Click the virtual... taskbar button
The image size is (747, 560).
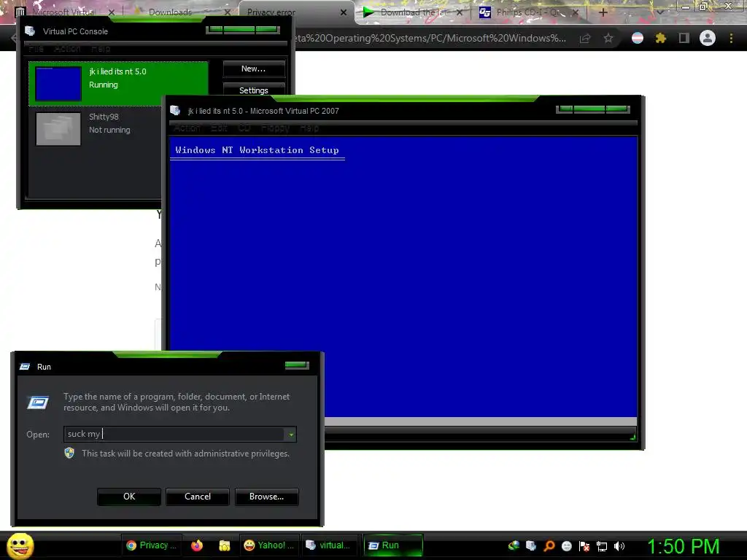click(329, 545)
